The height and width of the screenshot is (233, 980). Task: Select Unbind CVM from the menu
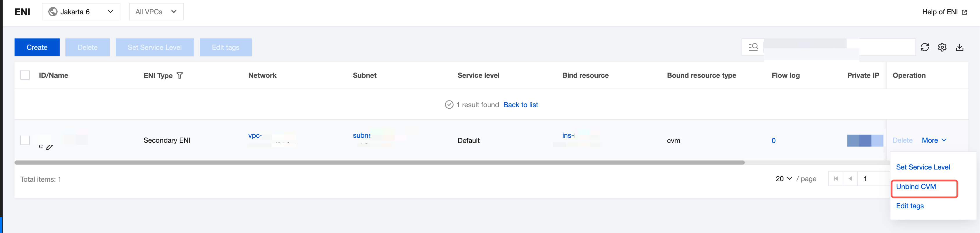click(x=916, y=187)
